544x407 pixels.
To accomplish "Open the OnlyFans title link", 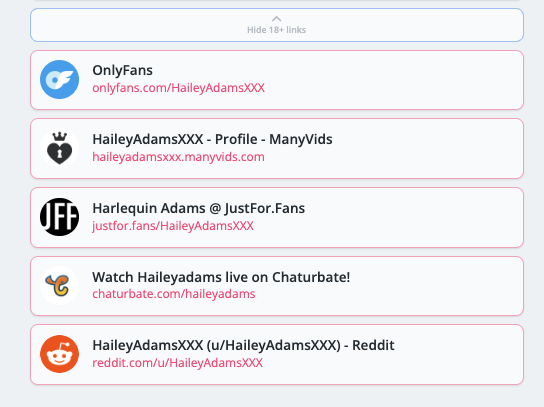I will click(122, 70).
